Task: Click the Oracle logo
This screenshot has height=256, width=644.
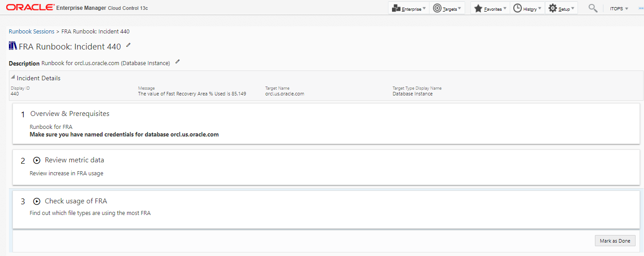Action: click(x=30, y=8)
